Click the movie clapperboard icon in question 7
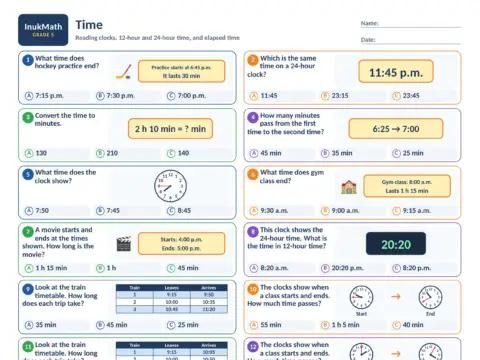 [124, 244]
